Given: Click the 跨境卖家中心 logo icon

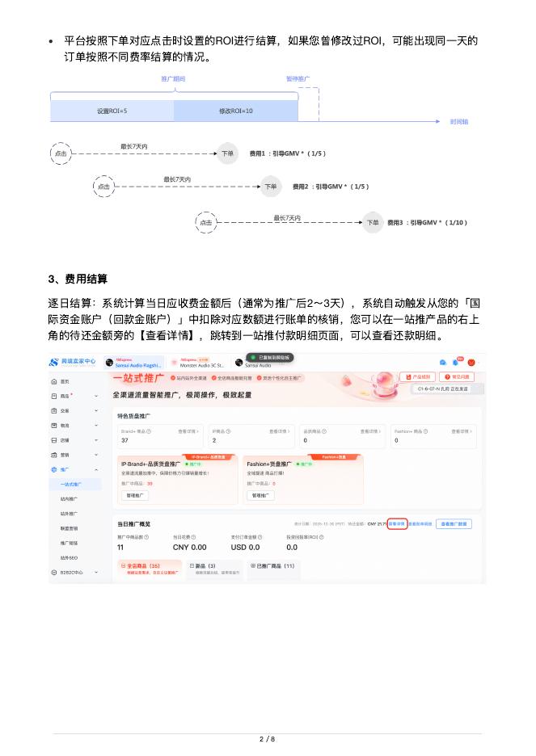Looking at the screenshot, I should point(53,362).
